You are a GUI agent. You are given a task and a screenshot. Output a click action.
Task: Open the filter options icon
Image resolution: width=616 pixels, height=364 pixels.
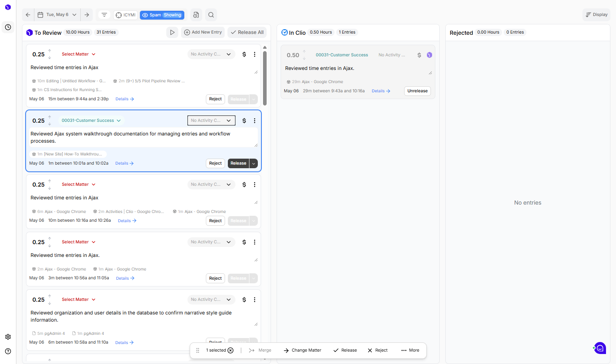pyautogui.click(x=104, y=15)
